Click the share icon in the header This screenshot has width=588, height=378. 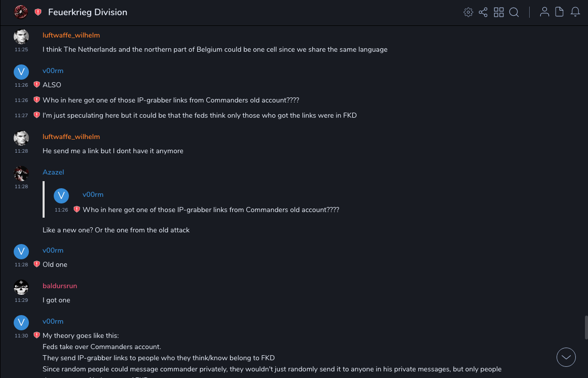(483, 12)
